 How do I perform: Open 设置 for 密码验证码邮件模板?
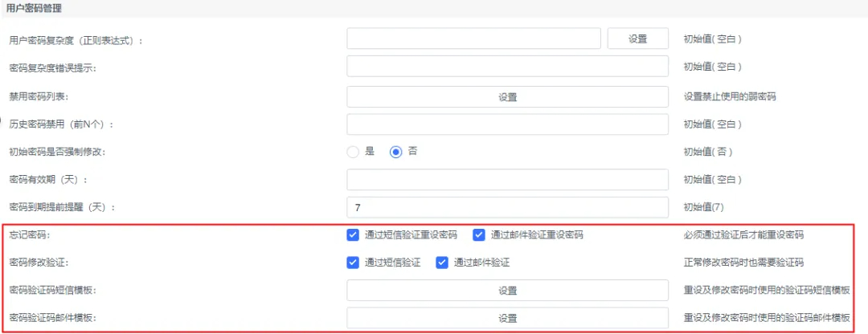click(508, 318)
